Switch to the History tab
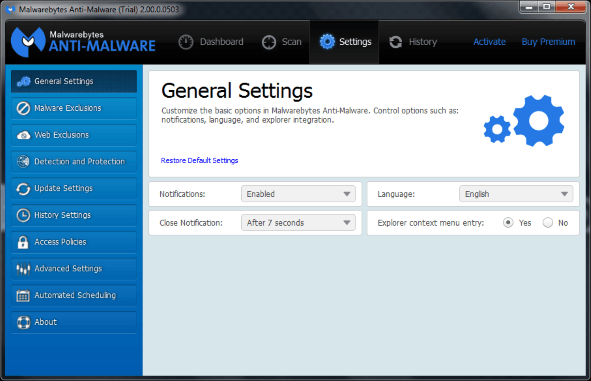The width and height of the screenshot is (591, 381). [413, 42]
